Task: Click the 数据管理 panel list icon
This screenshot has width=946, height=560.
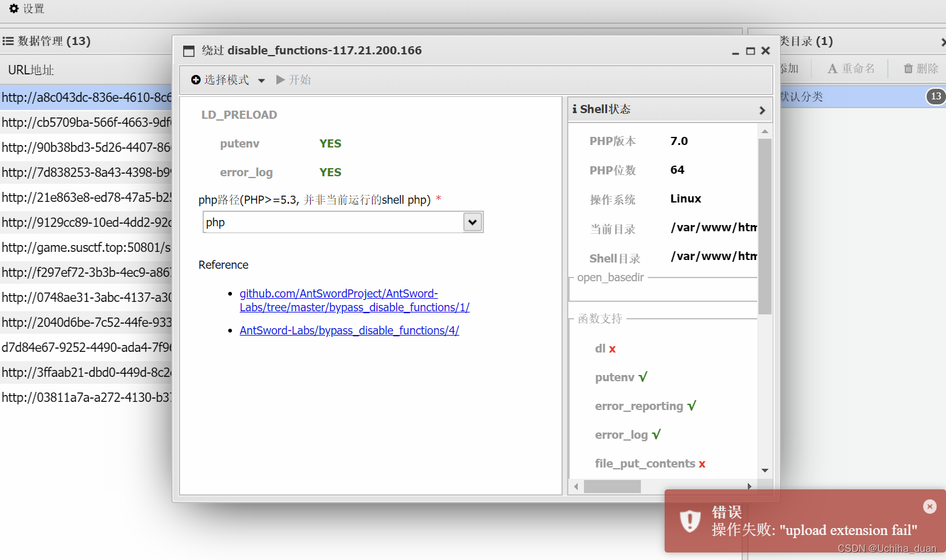Action: pyautogui.click(x=8, y=41)
